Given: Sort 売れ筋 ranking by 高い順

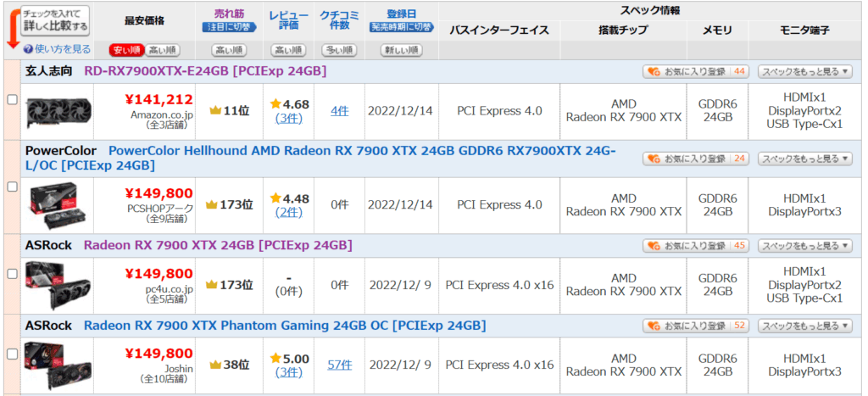Looking at the screenshot, I should point(229,50).
